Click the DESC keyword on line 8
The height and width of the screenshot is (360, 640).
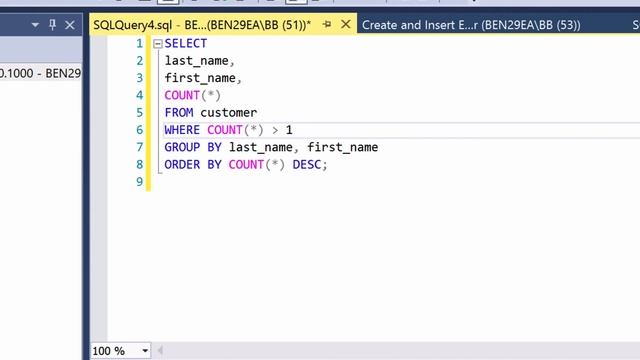click(x=307, y=164)
